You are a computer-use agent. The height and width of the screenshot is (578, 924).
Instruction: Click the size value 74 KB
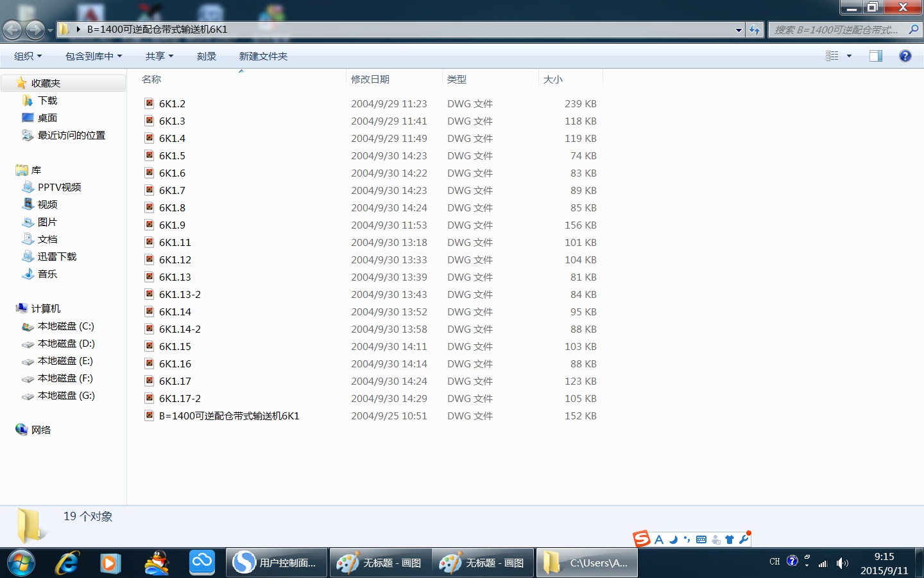583,155
